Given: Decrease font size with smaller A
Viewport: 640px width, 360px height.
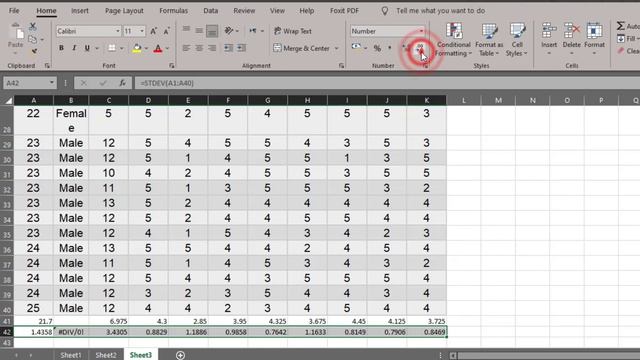Looking at the screenshot, I should click(x=167, y=31).
